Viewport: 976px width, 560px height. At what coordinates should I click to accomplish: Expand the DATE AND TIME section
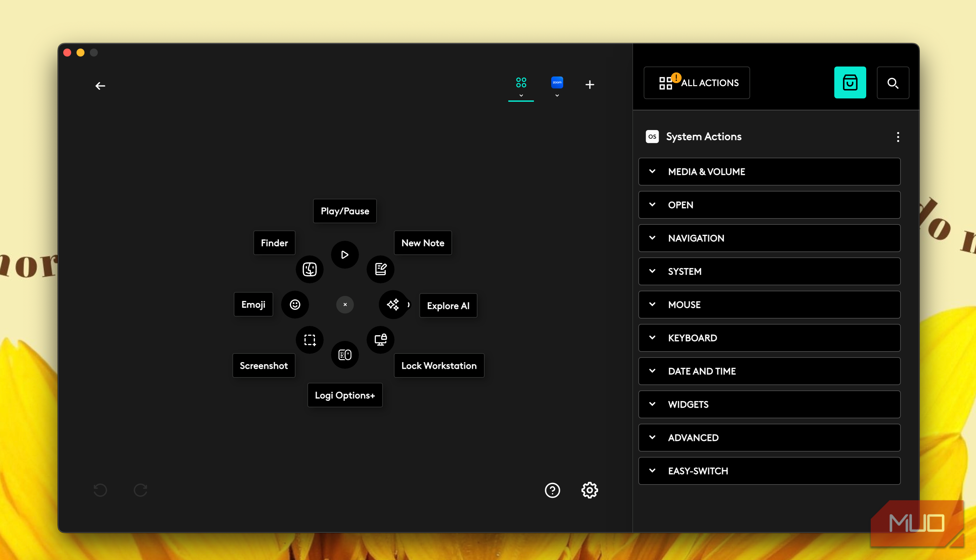coord(769,371)
